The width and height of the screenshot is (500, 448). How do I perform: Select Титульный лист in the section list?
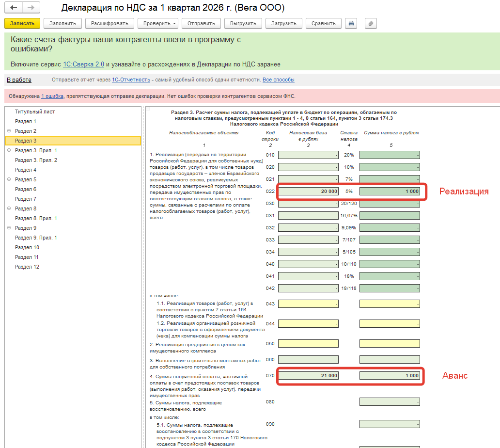35,112
